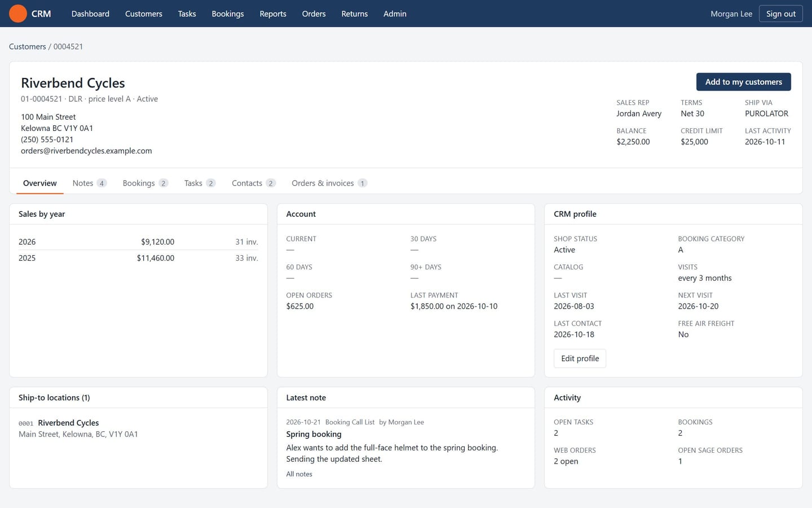Screen dimensions: 812x508
Task: Click the 100 Main Street address line
Action: pyautogui.click(x=48, y=117)
